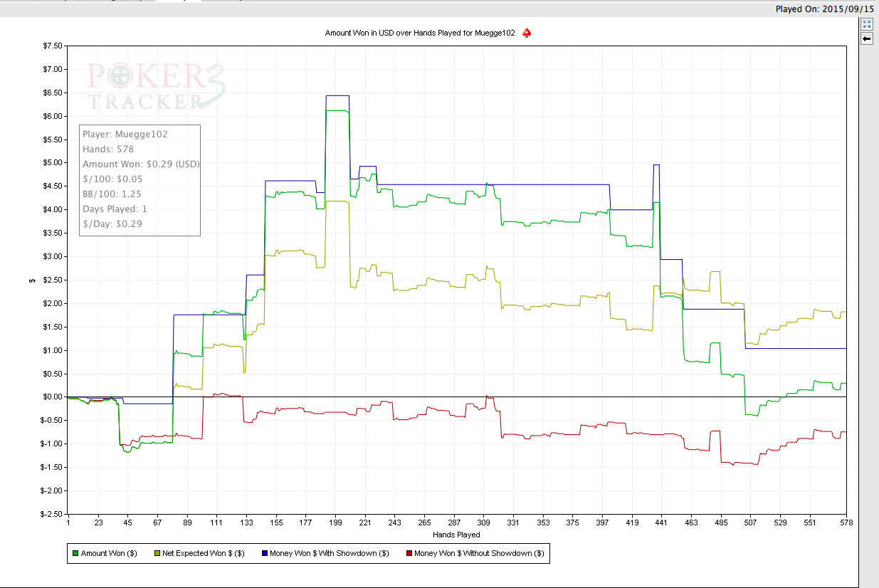Screen dimensions: 879x588
Task: Select 'Net Expected Won $ ($)' legend label
Action: (x=204, y=553)
